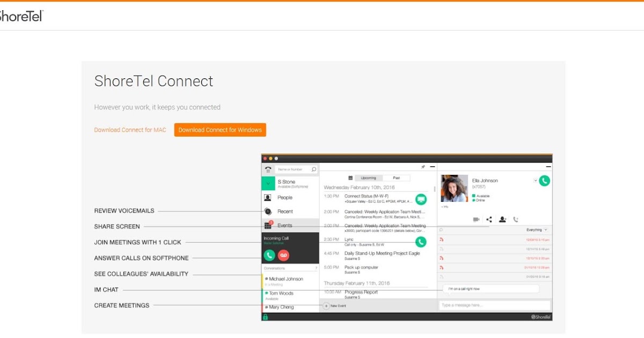Open Recent from the sidebar
644x338 pixels.
pyautogui.click(x=267, y=211)
